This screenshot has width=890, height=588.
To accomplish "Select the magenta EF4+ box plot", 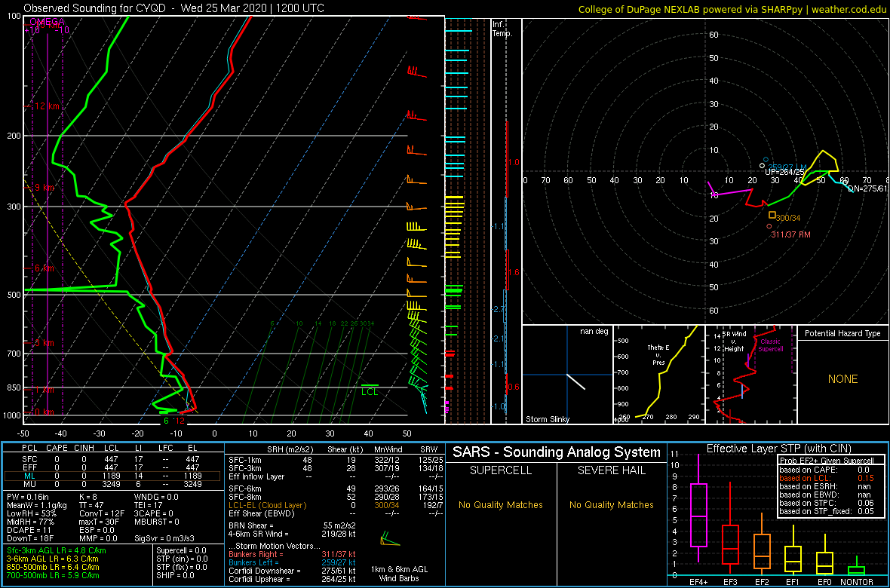I will tap(698, 509).
